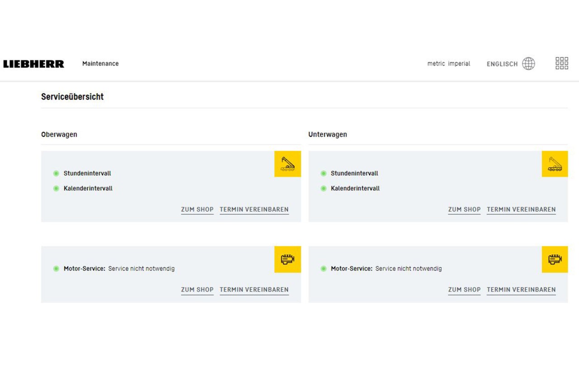Image resolution: width=579 pixels, height=392 pixels.
Task: Click green status dot beside Oberwagen Motor-Service
Action: [x=56, y=269]
